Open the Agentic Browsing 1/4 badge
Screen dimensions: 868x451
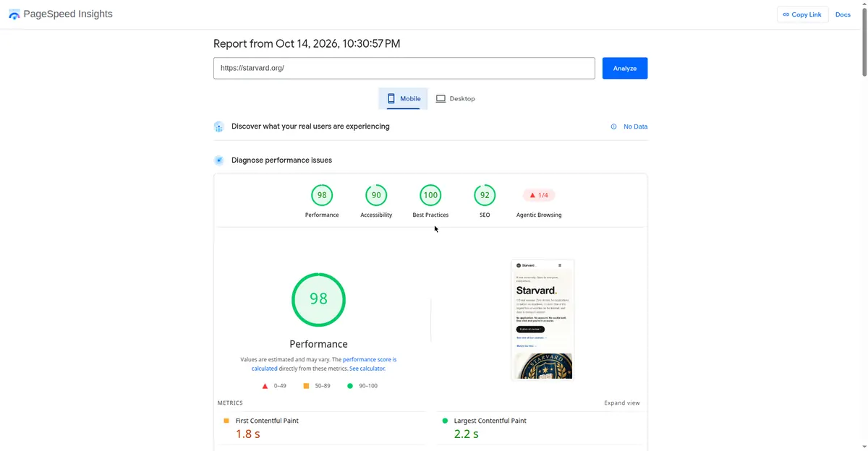click(x=539, y=195)
